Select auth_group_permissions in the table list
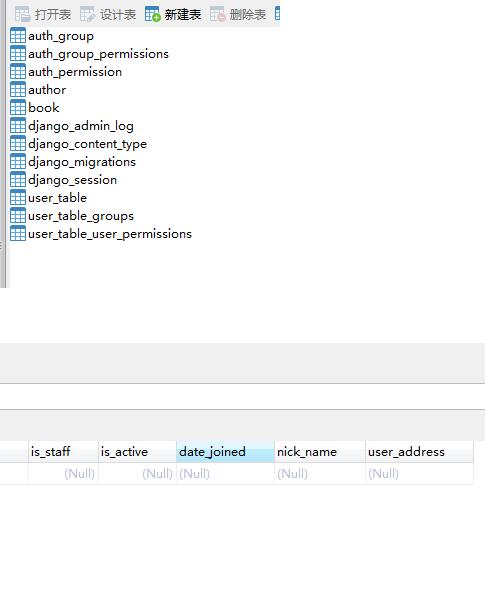486x611 pixels. pos(98,54)
